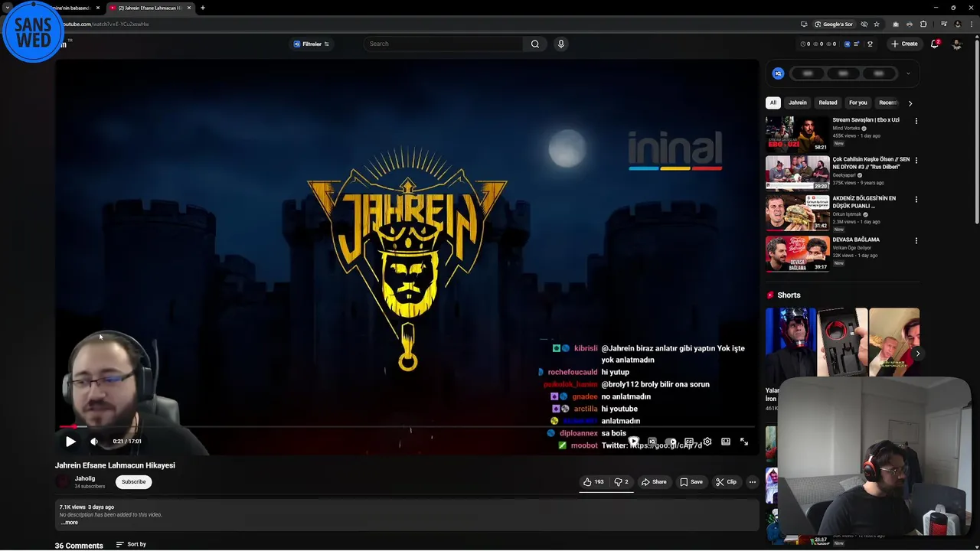Screen dimensions: 980x551
Task: Open the Chrome profile avatar
Action: coord(958,24)
